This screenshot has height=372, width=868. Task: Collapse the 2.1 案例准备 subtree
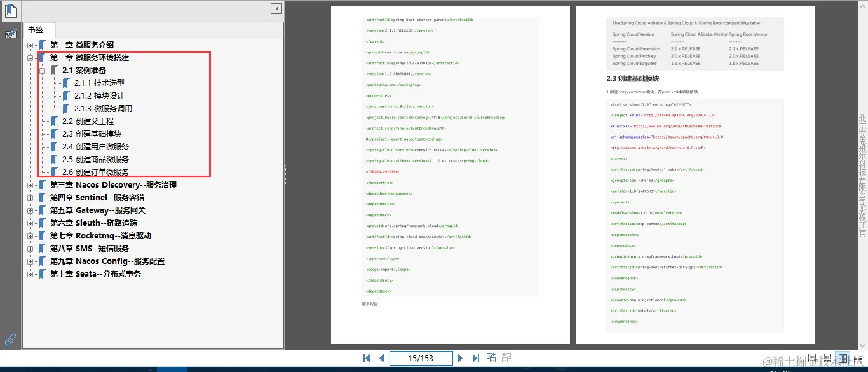(43, 71)
